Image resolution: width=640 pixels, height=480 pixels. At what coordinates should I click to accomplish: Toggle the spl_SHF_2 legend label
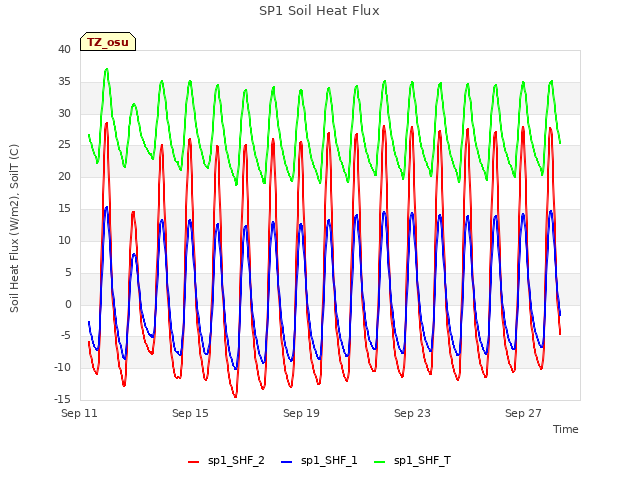point(236,460)
